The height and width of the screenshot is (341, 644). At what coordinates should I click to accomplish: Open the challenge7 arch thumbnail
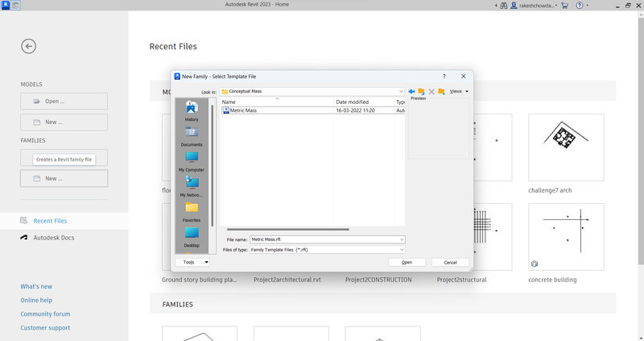point(566,148)
